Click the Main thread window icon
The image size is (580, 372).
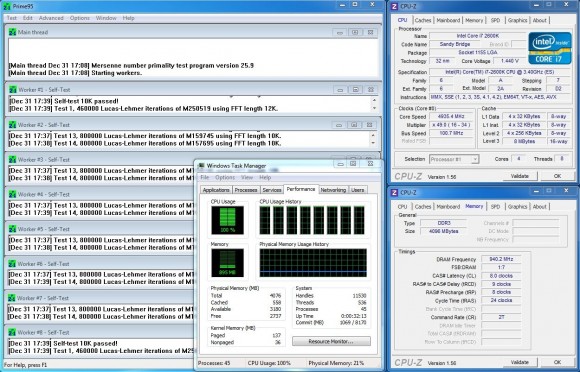13,32
